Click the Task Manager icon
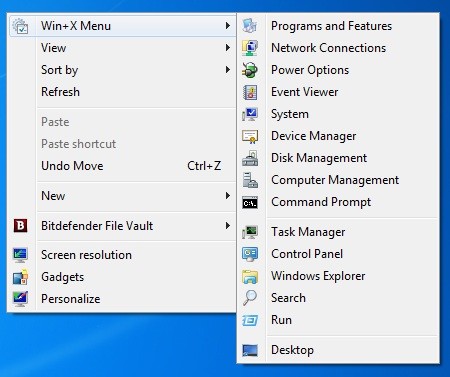The height and width of the screenshot is (377, 450). pos(250,232)
